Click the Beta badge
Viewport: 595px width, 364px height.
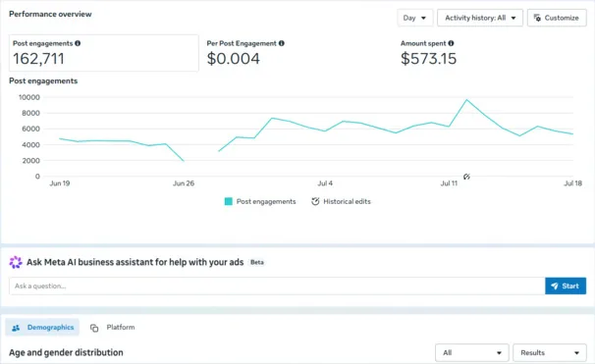257,262
